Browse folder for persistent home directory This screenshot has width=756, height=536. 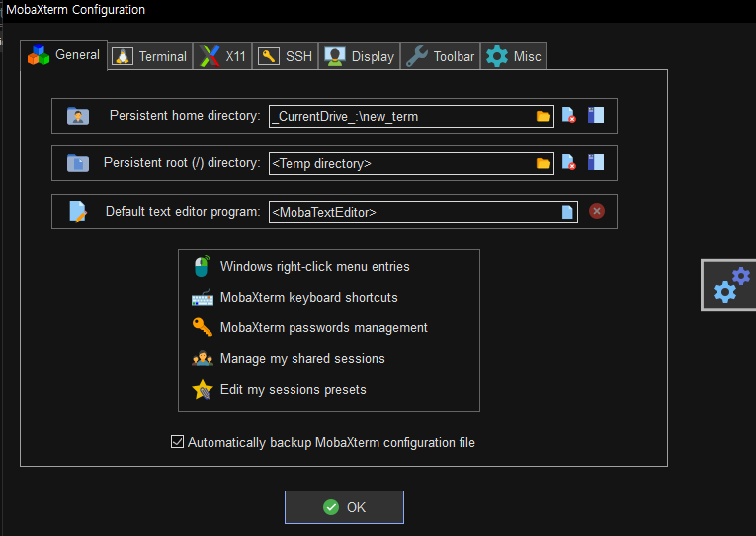click(x=544, y=117)
